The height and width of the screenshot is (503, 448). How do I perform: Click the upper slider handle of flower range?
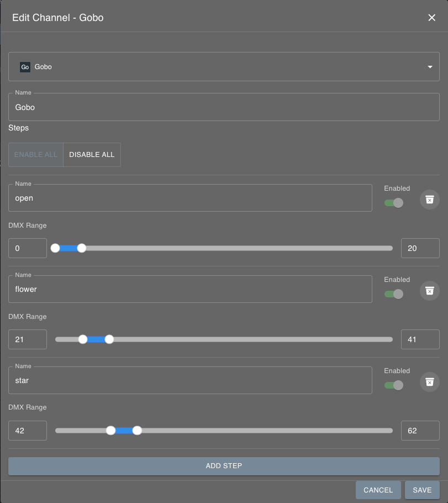tap(109, 339)
